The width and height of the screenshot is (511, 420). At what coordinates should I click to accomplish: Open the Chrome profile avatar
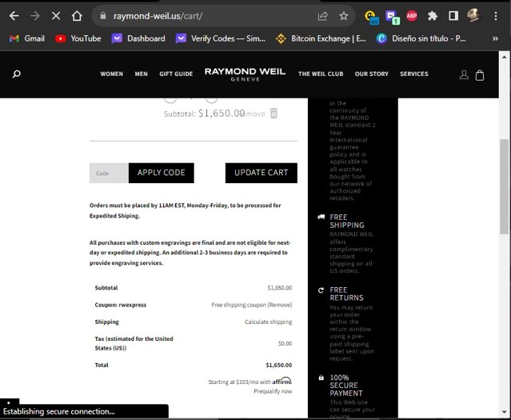[x=473, y=15]
